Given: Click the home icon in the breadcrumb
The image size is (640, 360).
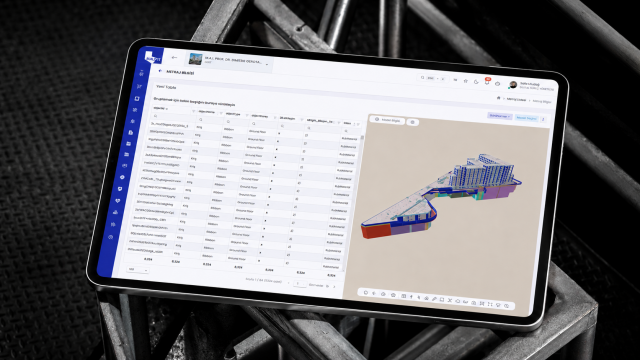Looking at the screenshot, I should pos(498,98).
